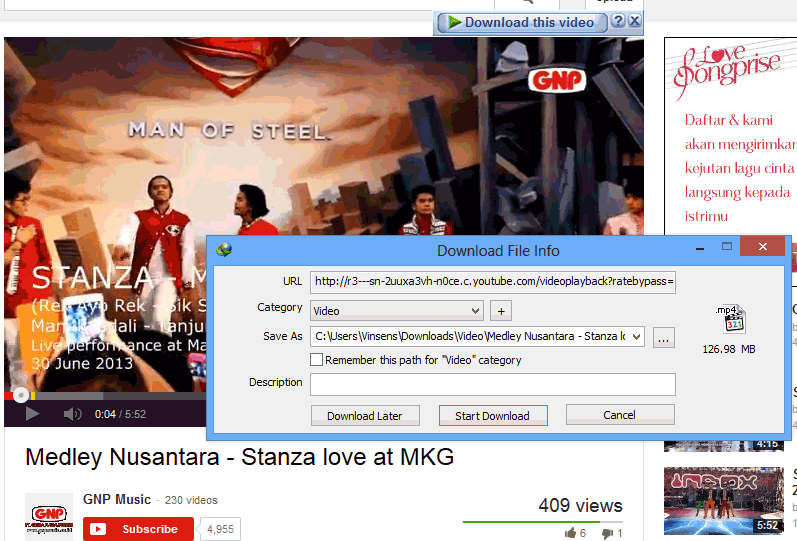Click the Love Songprise advertisement
The image size is (797, 541).
pyautogui.click(x=730, y=135)
